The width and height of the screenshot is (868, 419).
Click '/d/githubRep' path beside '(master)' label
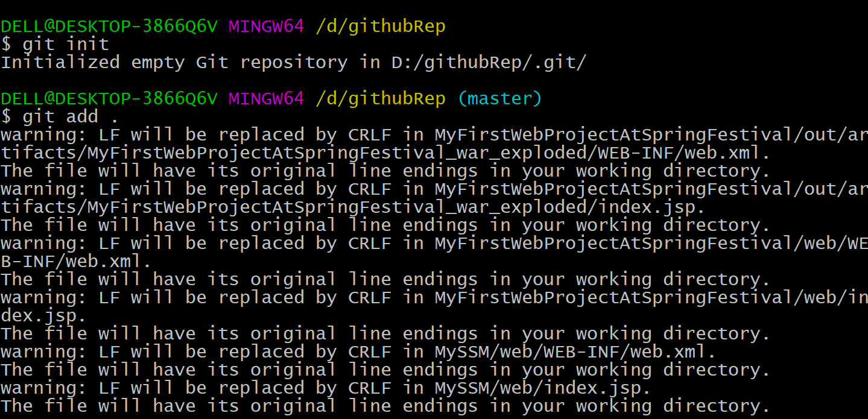381,98
